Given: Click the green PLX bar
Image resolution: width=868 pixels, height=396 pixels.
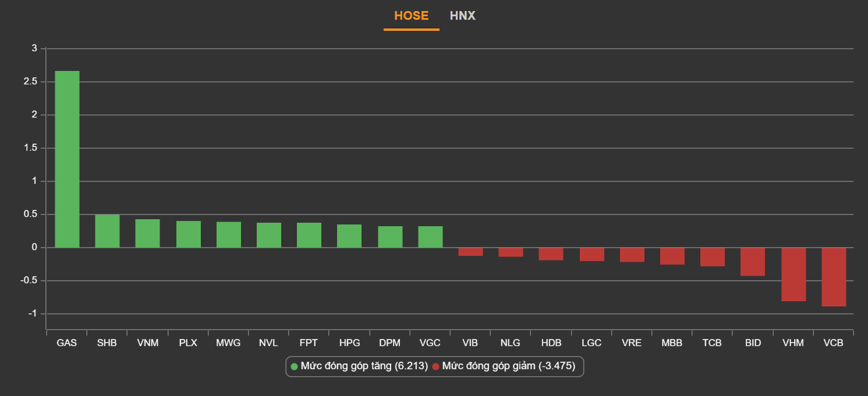Looking at the screenshot, I should point(188,234).
